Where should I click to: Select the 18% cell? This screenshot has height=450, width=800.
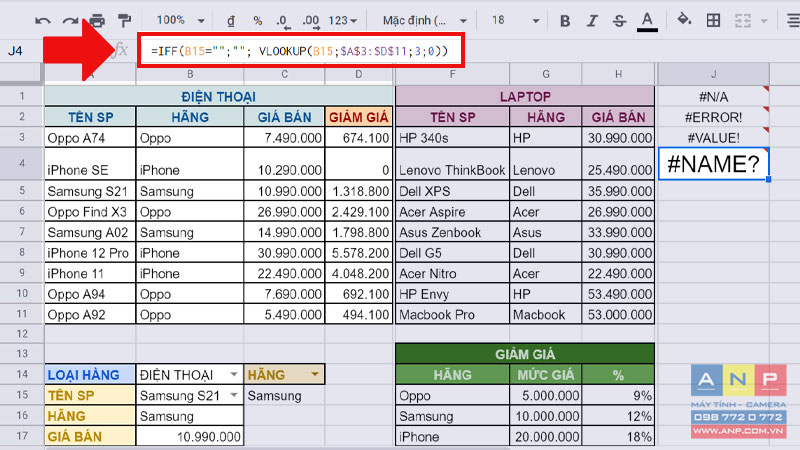click(x=618, y=437)
